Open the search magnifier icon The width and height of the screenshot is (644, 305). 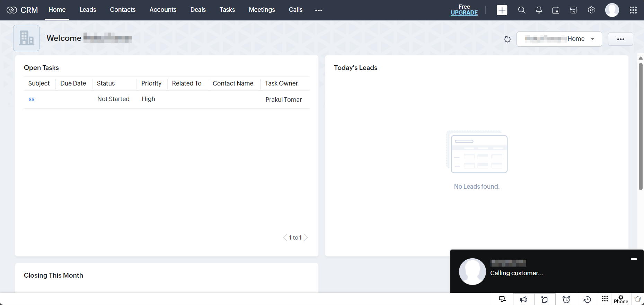pos(522,10)
